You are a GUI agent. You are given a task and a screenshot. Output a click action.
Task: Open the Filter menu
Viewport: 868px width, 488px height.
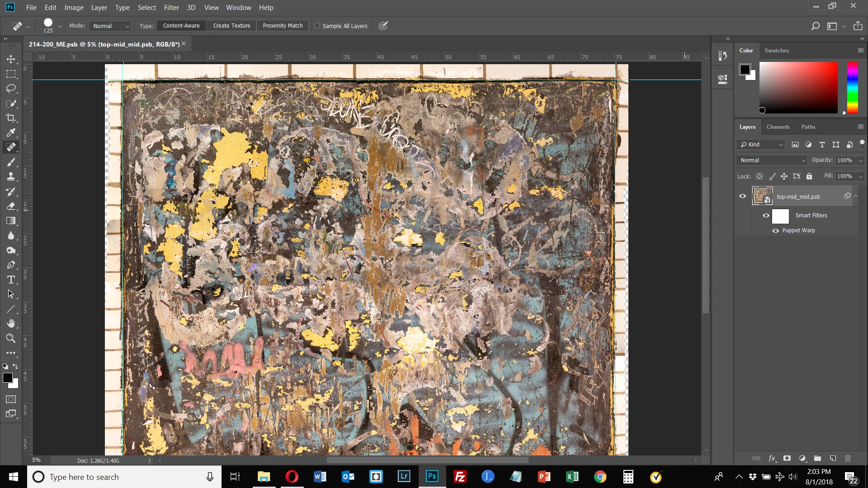tap(171, 8)
